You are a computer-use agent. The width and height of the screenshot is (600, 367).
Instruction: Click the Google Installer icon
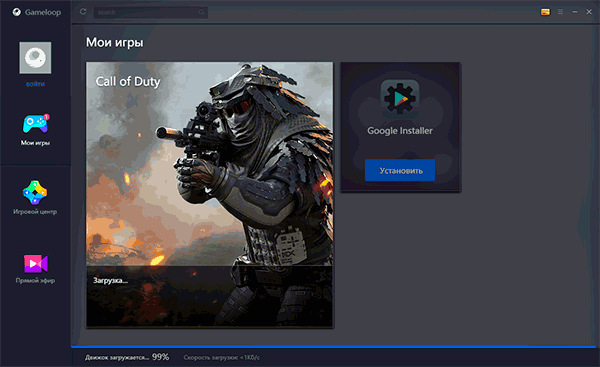(x=400, y=99)
